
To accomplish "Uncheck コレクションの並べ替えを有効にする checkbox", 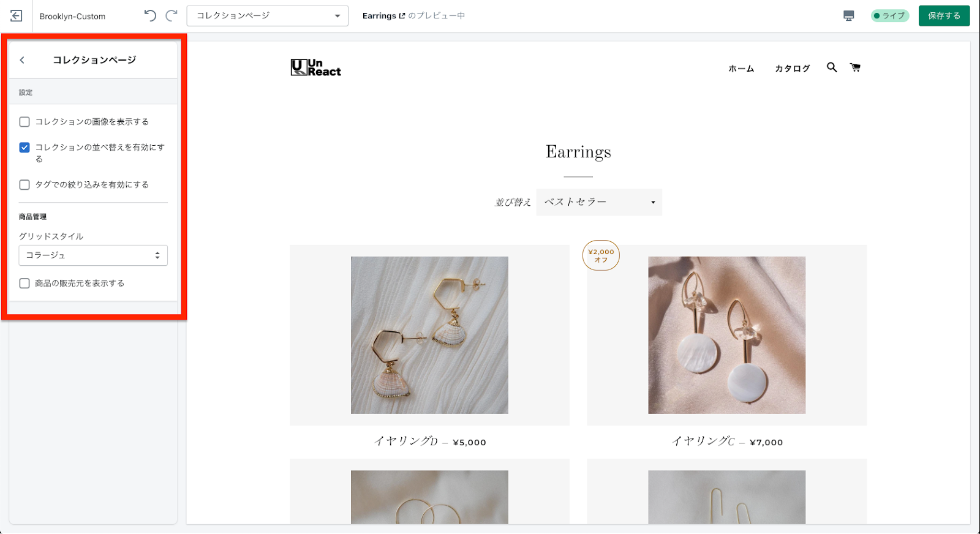I will (x=24, y=148).
